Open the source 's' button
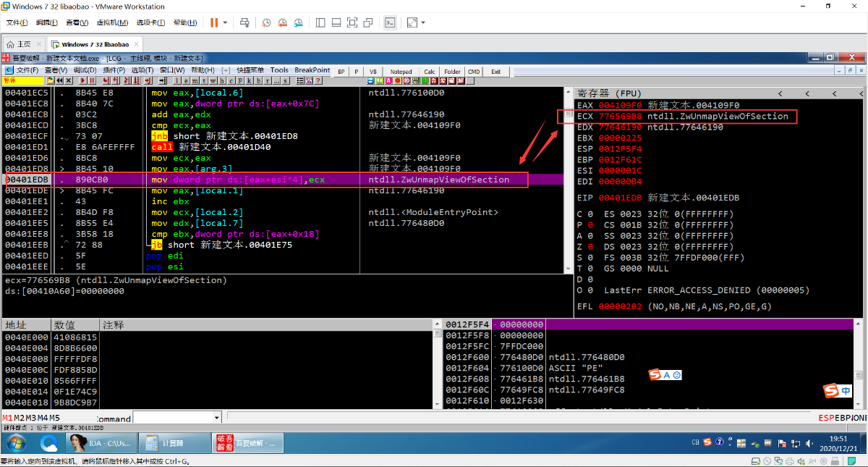 (285, 80)
